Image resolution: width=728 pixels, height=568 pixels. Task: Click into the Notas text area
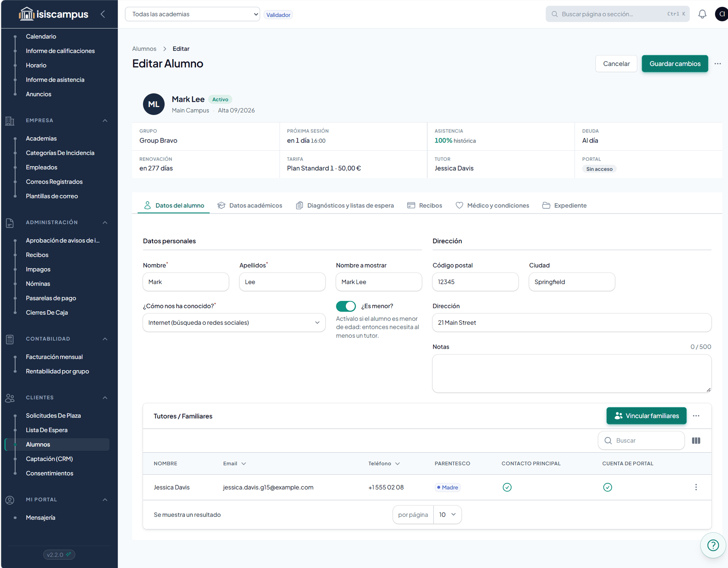pos(572,373)
